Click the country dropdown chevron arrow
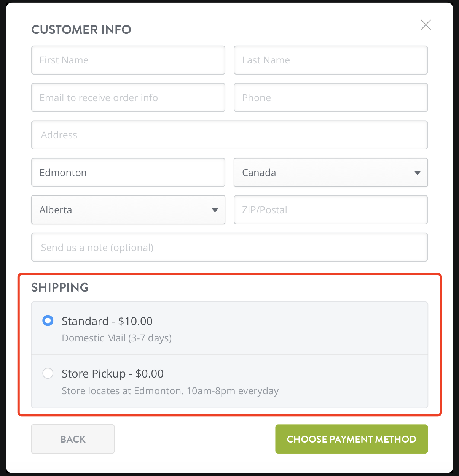The image size is (459, 476). 418,173
